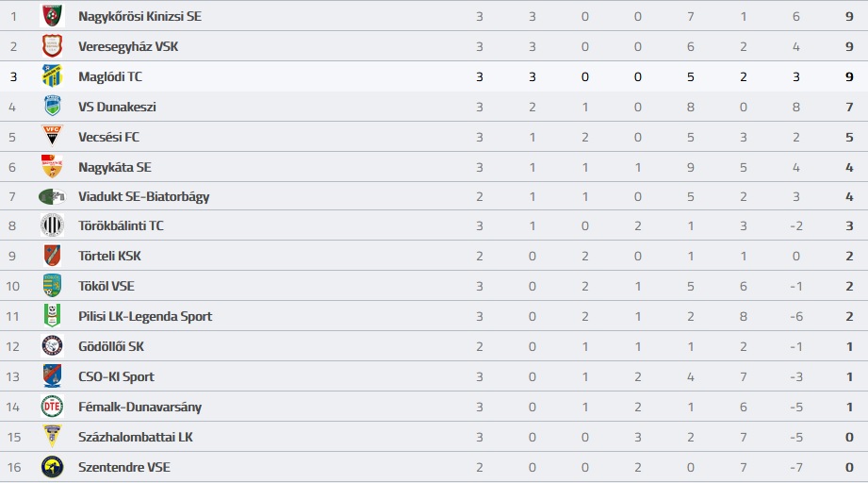Click the VS Dunakeszi shield logo
This screenshot has height=483, width=868.
click(x=52, y=106)
